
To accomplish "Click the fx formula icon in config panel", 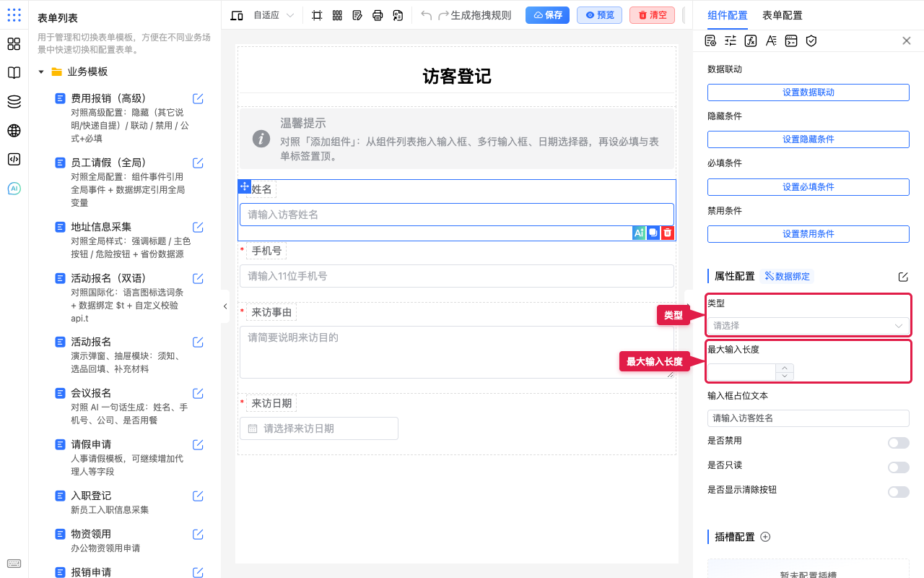I will point(751,40).
